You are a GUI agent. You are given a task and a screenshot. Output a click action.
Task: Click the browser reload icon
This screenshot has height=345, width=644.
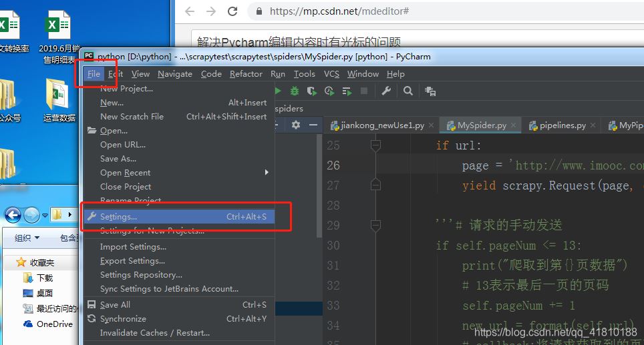pyautogui.click(x=232, y=11)
